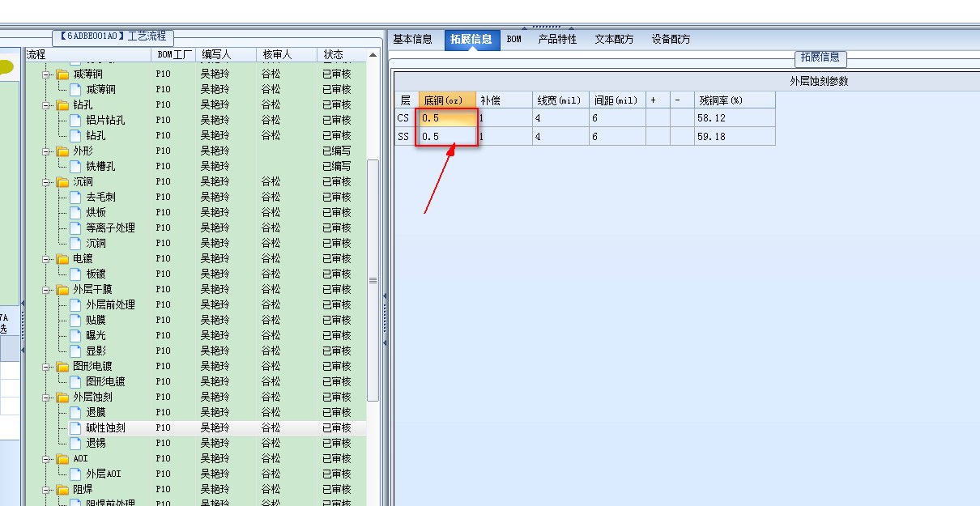980x506 pixels.
Task: Click the folder icon of 外层干膜
Action: click(x=63, y=289)
